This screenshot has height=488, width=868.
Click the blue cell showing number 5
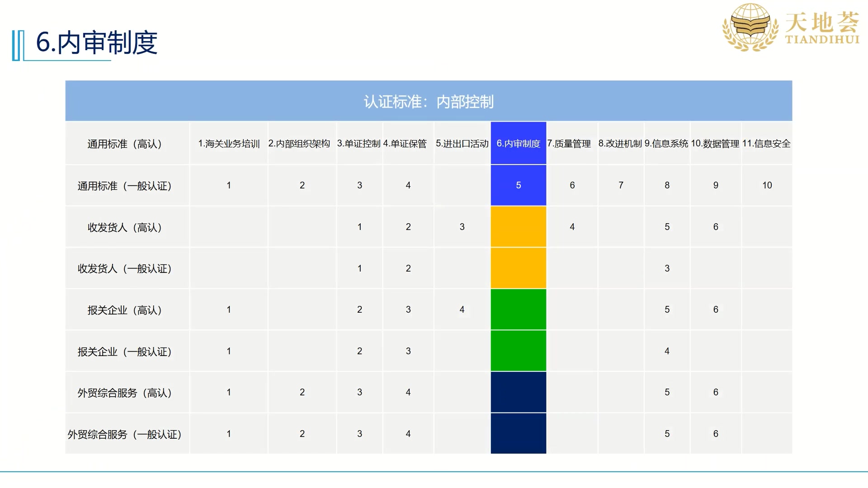point(518,185)
